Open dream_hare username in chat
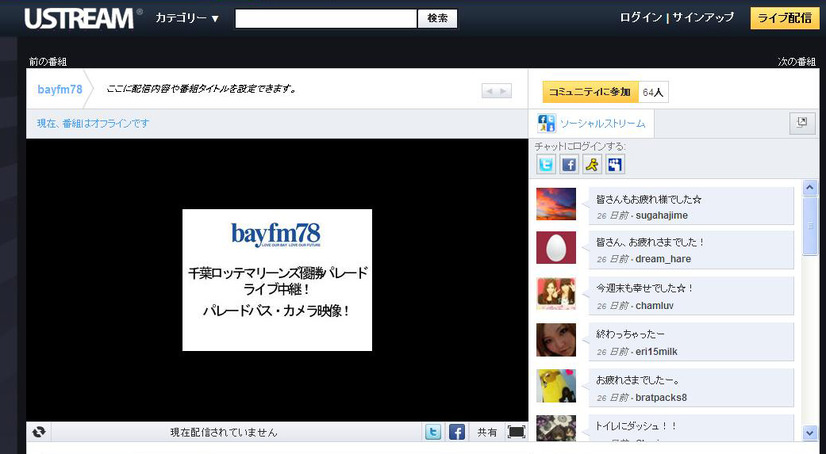The width and height of the screenshot is (826, 454). (663, 259)
